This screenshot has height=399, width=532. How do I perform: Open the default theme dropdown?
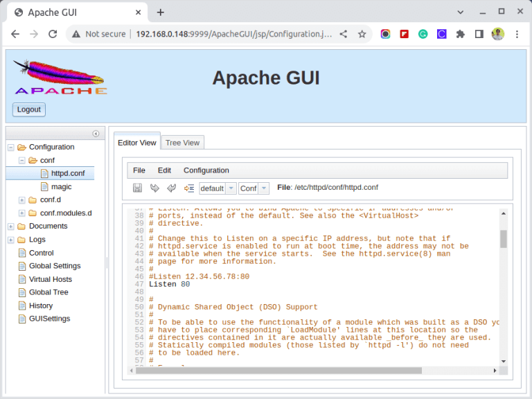(231, 188)
